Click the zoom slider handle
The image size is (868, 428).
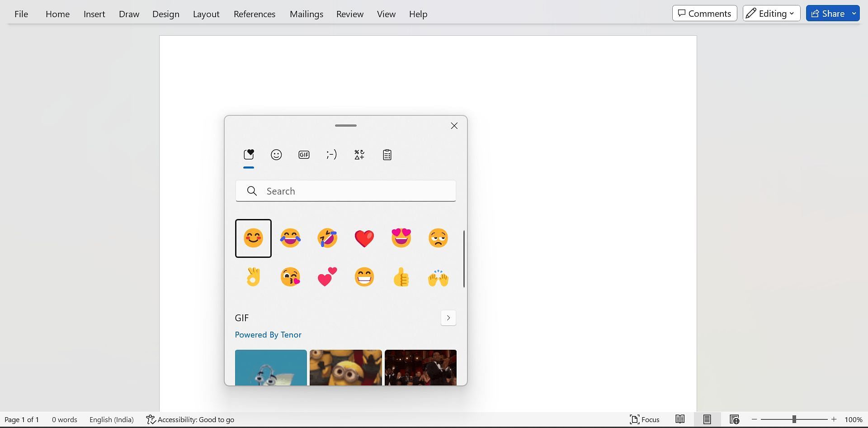(x=794, y=419)
